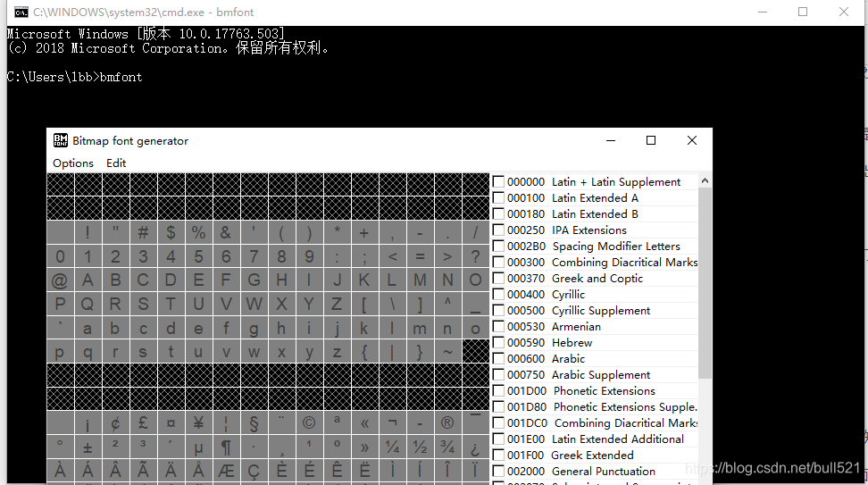Open the Options menu
The image size is (868, 485).
pyautogui.click(x=73, y=163)
